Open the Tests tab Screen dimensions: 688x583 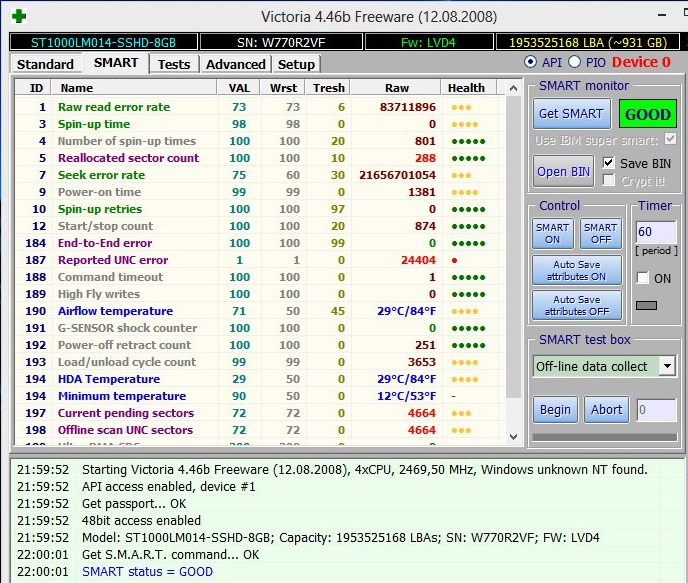click(x=174, y=64)
